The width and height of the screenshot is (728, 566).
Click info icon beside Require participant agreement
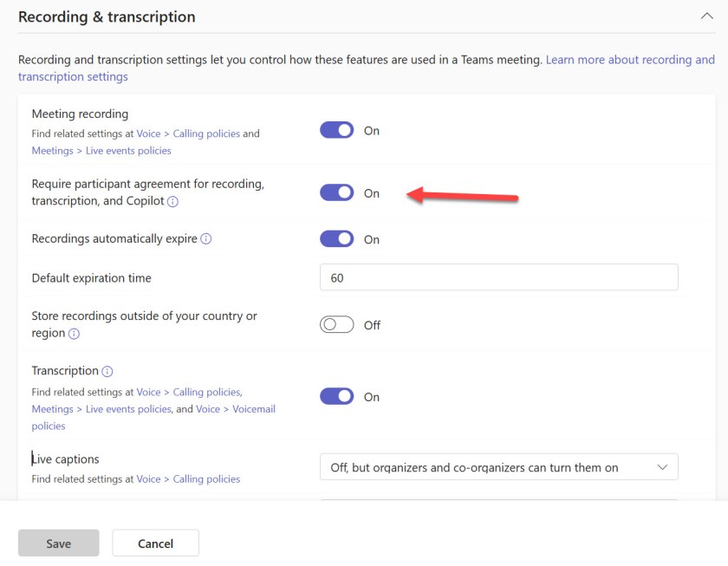tap(172, 201)
